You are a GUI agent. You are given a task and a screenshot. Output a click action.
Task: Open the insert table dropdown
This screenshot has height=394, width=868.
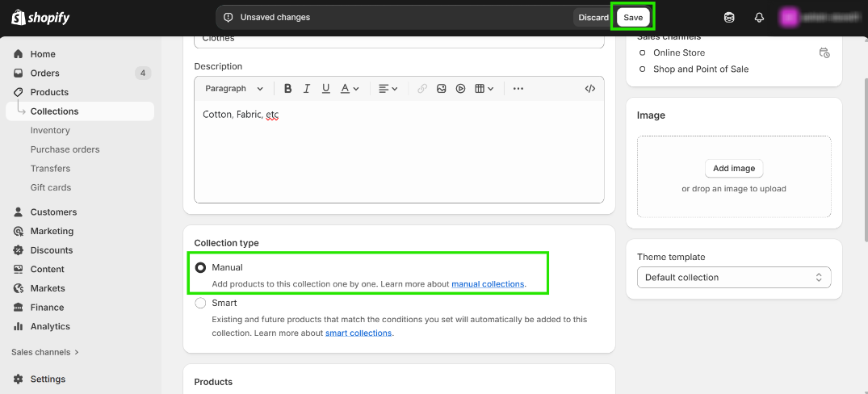[484, 89]
